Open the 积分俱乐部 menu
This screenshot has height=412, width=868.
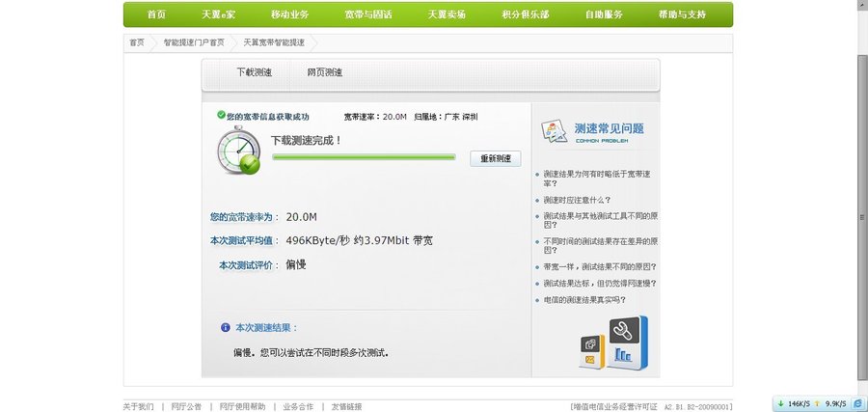click(526, 14)
